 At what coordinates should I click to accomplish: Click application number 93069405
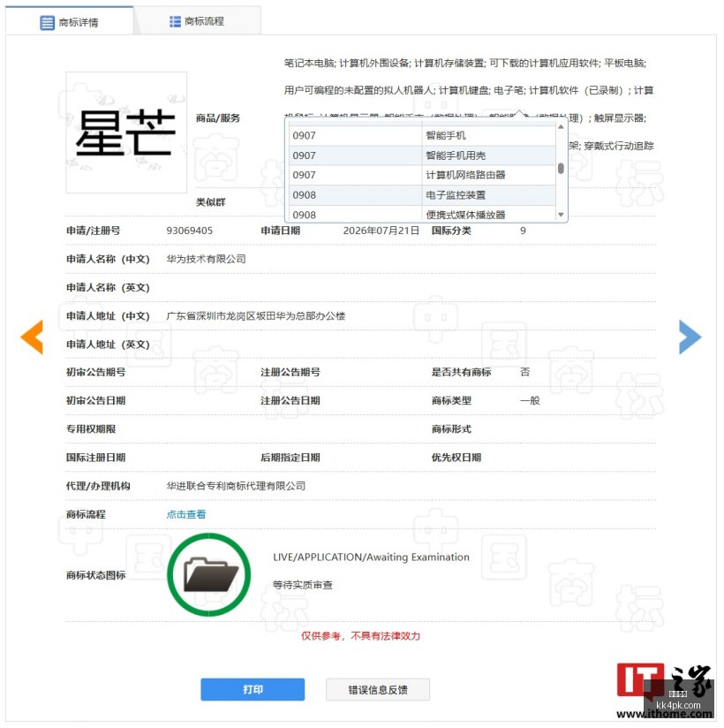coord(189,231)
